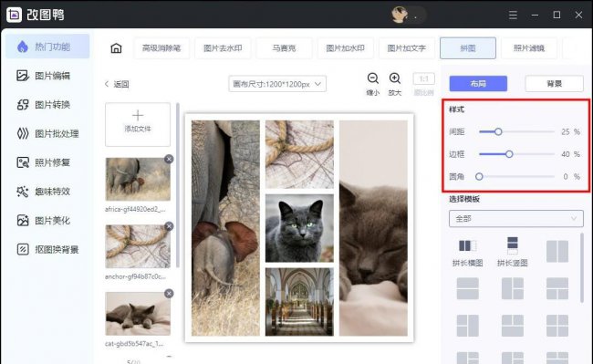Viewport: 593px width, 364px height.
Task: Click the 改图鸭 app logo
Action: pos(14,15)
